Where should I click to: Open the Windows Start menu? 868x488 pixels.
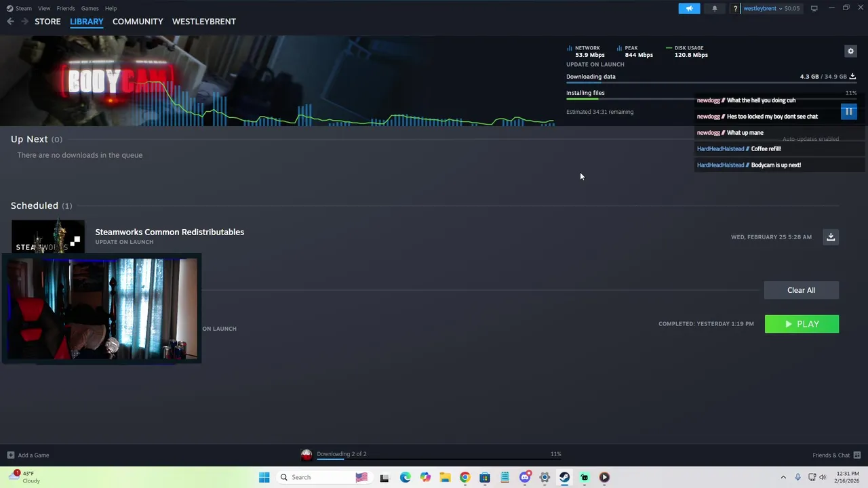[264, 477]
